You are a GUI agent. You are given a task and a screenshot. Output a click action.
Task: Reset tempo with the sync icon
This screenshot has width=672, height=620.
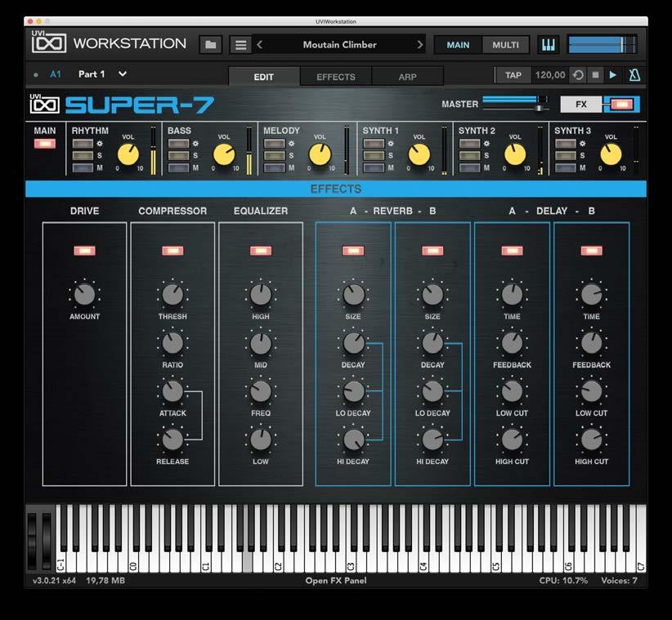click(x=578, y=75)
